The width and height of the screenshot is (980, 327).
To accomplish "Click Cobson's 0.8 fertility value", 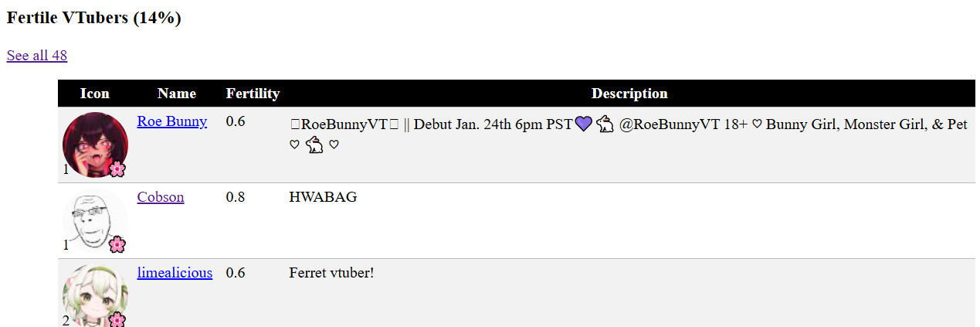I will click(236, 197).
